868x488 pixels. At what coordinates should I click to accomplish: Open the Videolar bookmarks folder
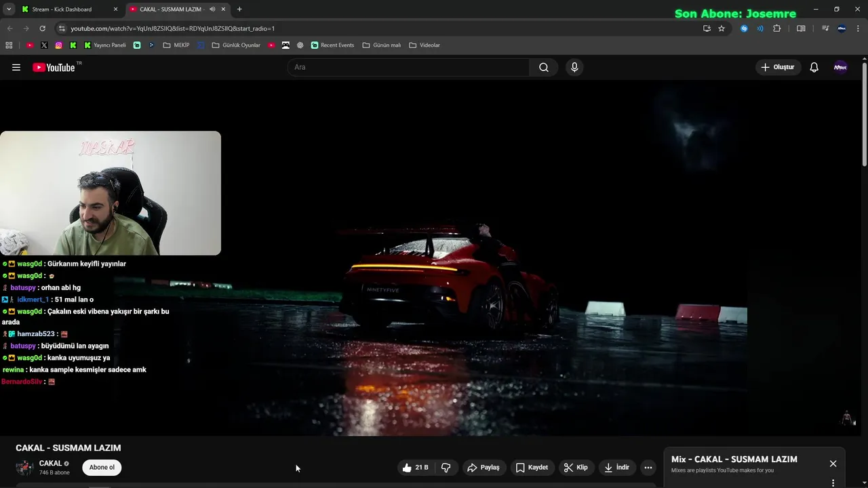(x=425, y=45)
